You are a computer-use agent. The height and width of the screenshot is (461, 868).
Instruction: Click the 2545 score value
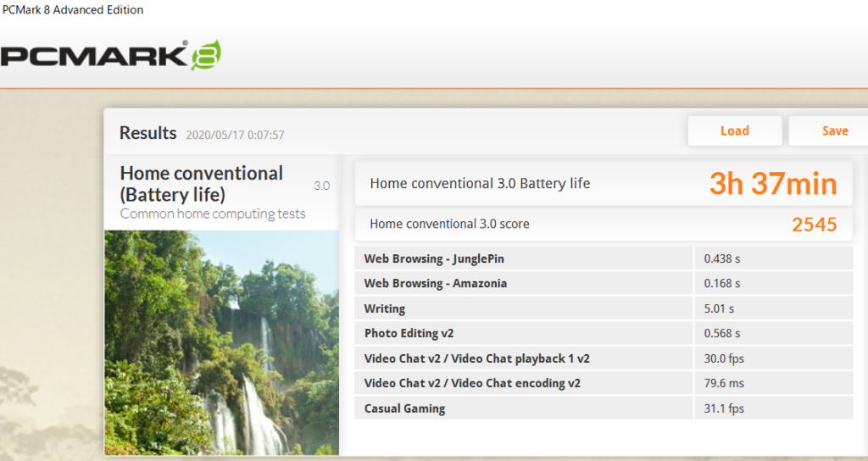[815, 224]
